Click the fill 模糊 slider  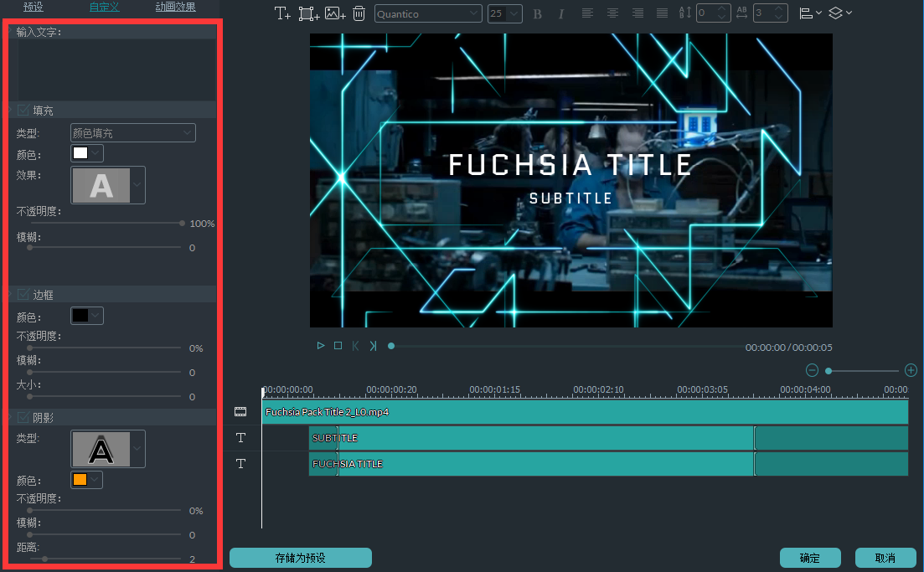pos(105,247)
